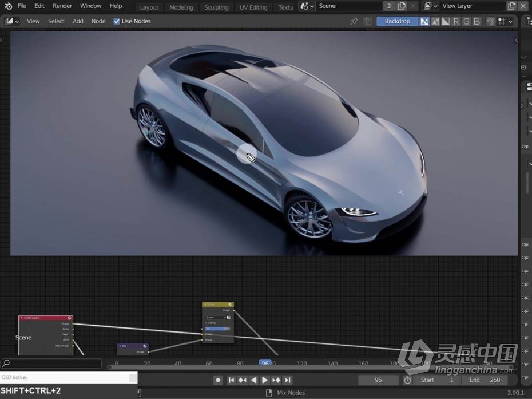
Task: Jump to the end frame
Action: 287,380
